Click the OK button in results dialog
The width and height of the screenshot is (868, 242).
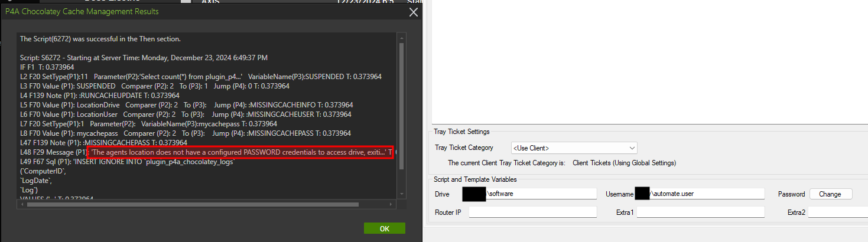(384, 228)
